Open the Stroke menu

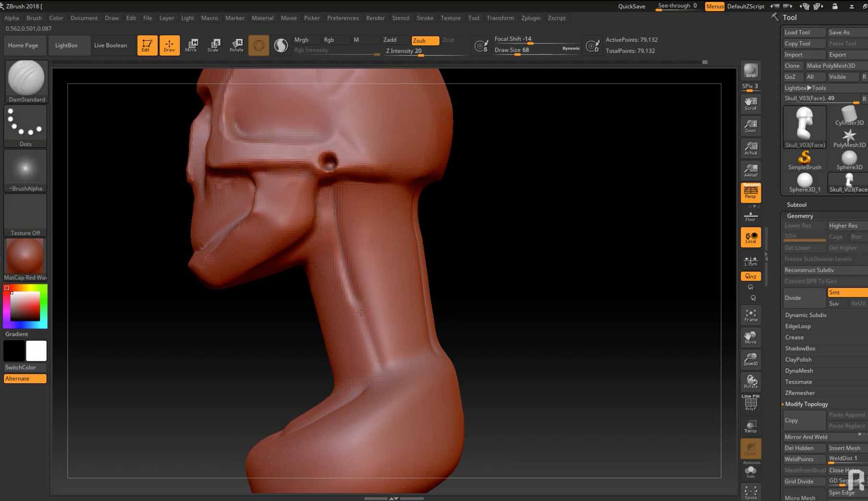click(x=425, y=18)
